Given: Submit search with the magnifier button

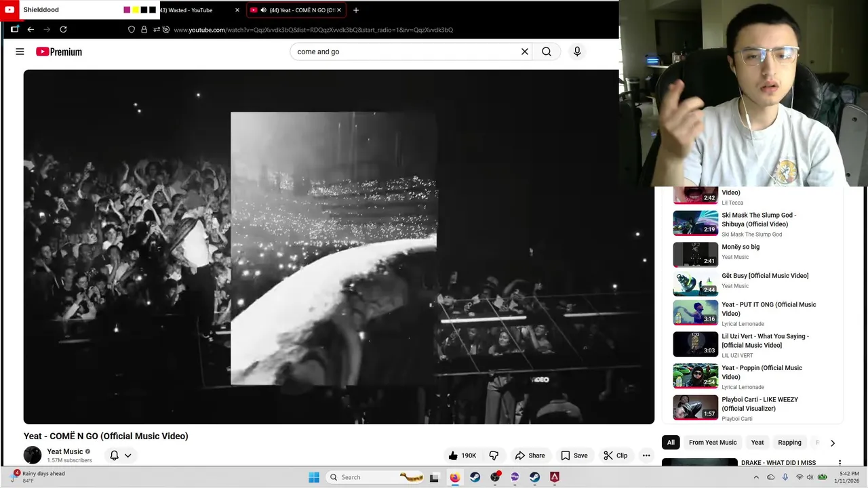Looking at the screenshot, I should coord(547,52).
